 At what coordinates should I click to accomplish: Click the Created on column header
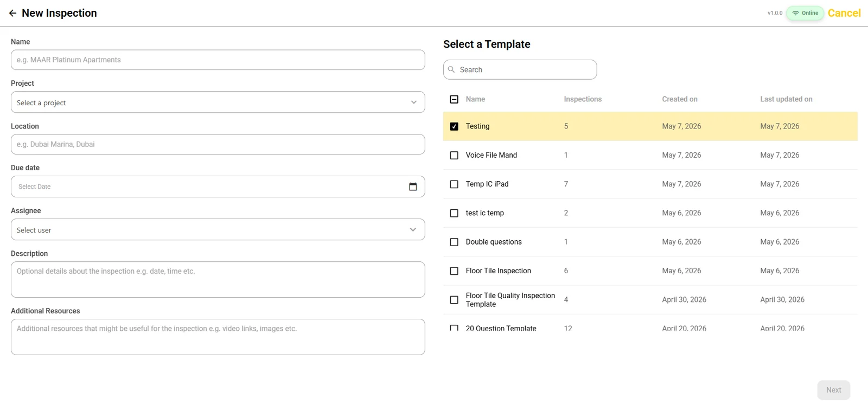[x=680, y=99]
